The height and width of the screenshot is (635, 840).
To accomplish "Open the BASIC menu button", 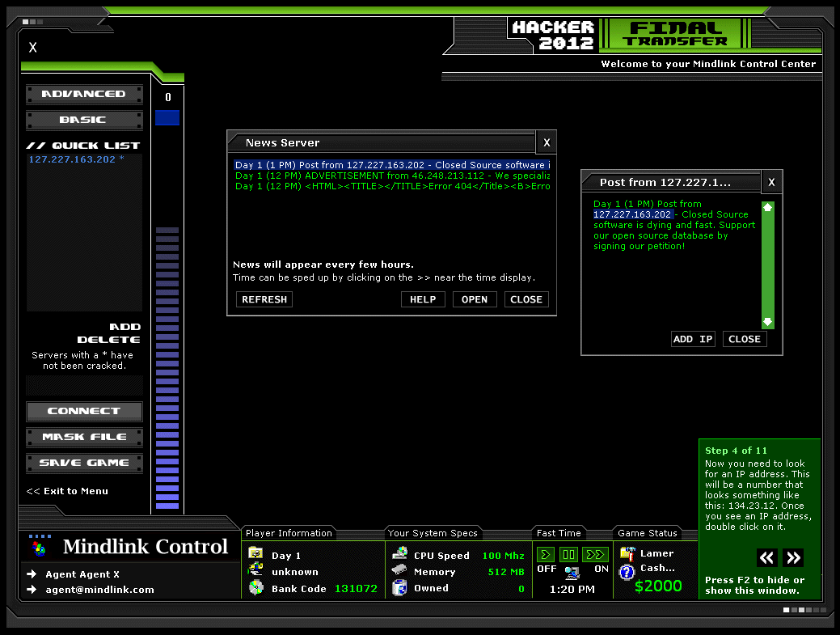I will coord(84,120).
